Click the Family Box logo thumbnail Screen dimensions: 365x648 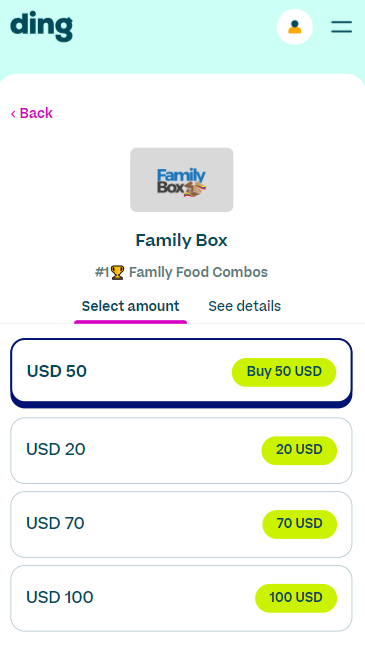tap(181, 180)
